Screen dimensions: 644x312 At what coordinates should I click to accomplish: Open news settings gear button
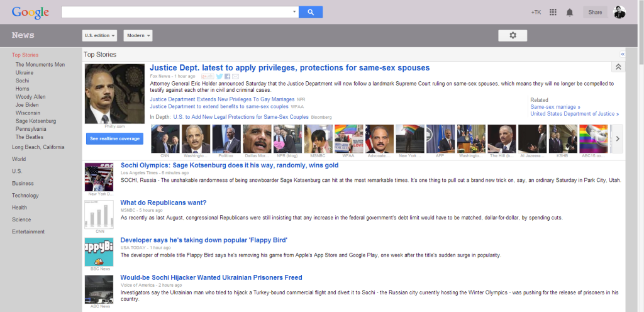(x=513, y=36)
